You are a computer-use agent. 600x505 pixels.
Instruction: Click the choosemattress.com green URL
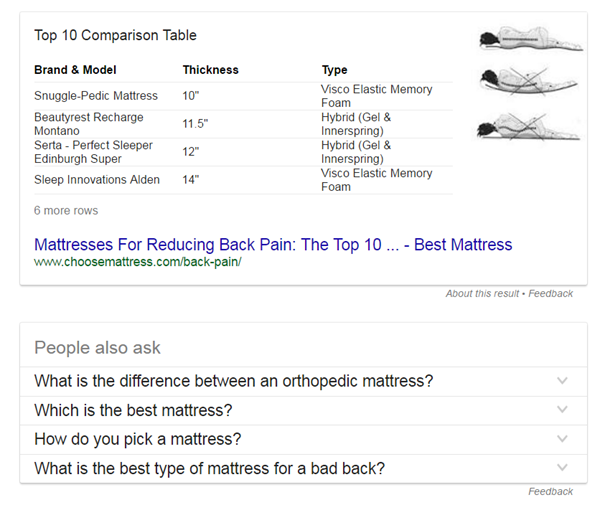click(137, 262)
